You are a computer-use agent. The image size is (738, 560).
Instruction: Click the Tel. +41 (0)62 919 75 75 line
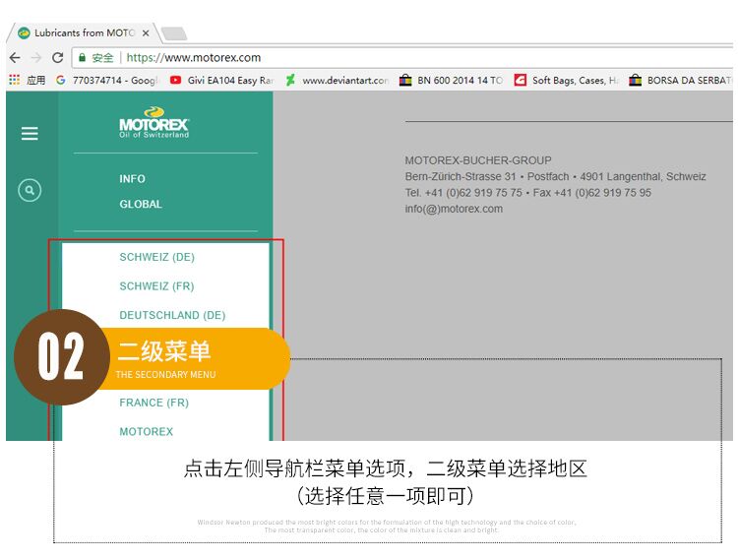pyautogui.click(x=528, y=193)
